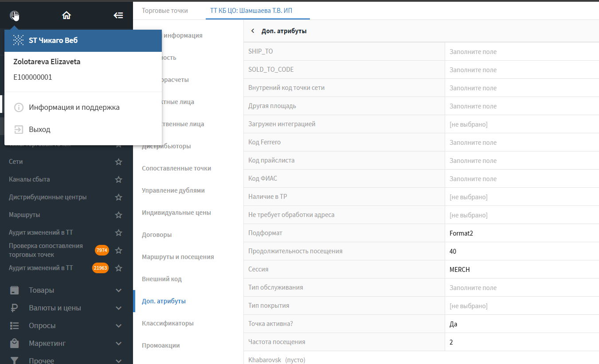The image size is (599, 364).
Task: Go back using arrow beside Доп. атрибуты header
Action: [253, 31]
